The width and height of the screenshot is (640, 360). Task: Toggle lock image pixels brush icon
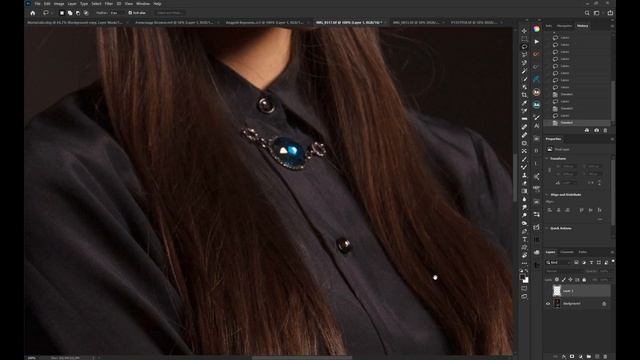point(563,280)
